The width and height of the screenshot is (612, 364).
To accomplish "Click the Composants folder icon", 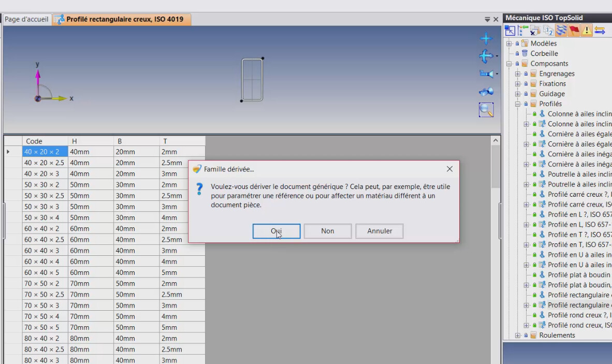I will (524, 64).
